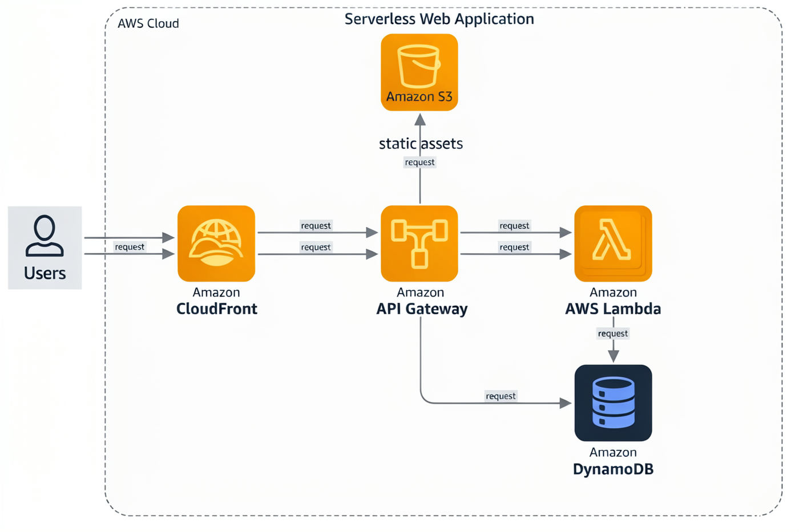Click "Amazon" text above API Gateway
Image resolution: width=799 pixels, height=532 pixels.
tap(421, 293)
